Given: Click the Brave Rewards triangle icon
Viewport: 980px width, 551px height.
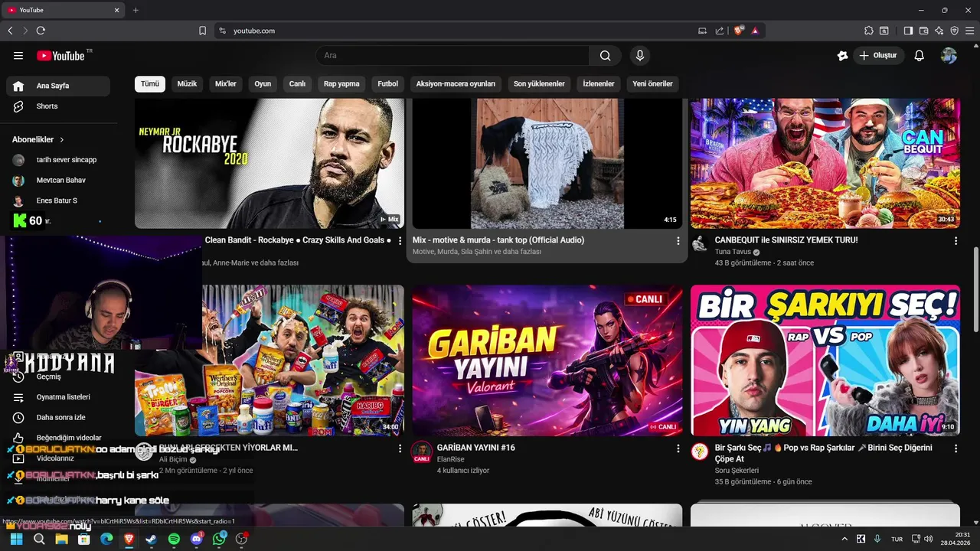Looking at the screenshot, I should (x=755, y=31).
